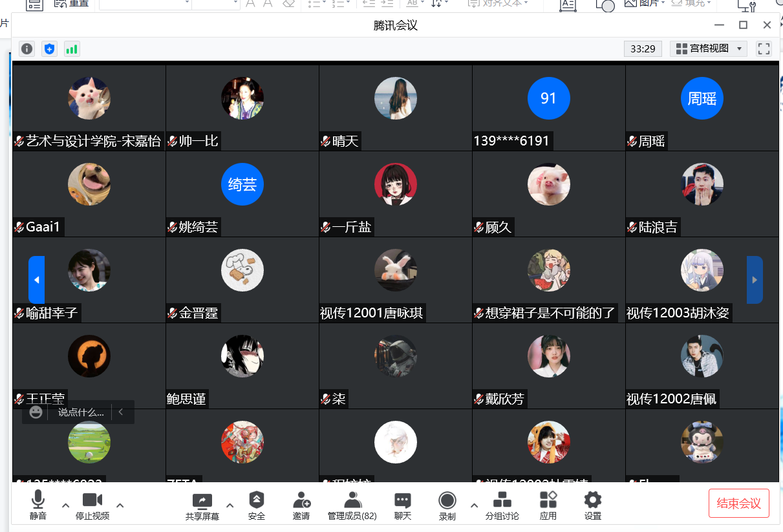Viewport: 783px width, 532px height.
Task: Mute microphone with 静音 button
Action: pos(38,505)
